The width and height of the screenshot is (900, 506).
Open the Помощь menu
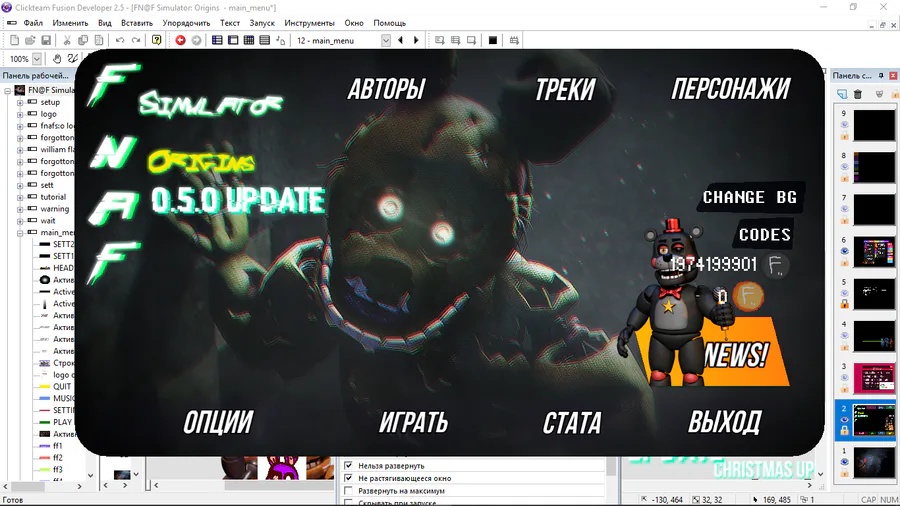tap(389, 23)
